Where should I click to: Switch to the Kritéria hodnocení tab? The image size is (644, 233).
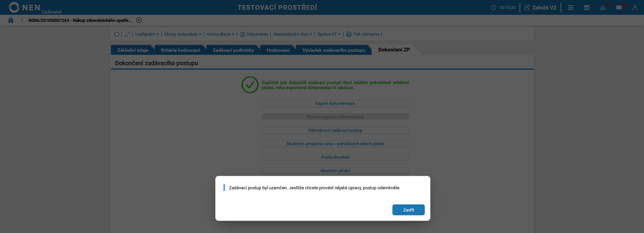(180, 50)
